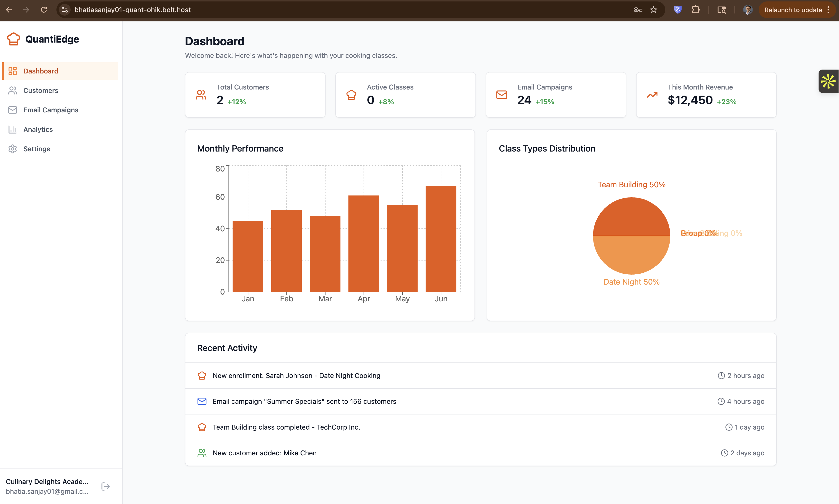Open Settings from the sidebar
The height and width of the screenshot is (504, 839).
coord(37,149)
